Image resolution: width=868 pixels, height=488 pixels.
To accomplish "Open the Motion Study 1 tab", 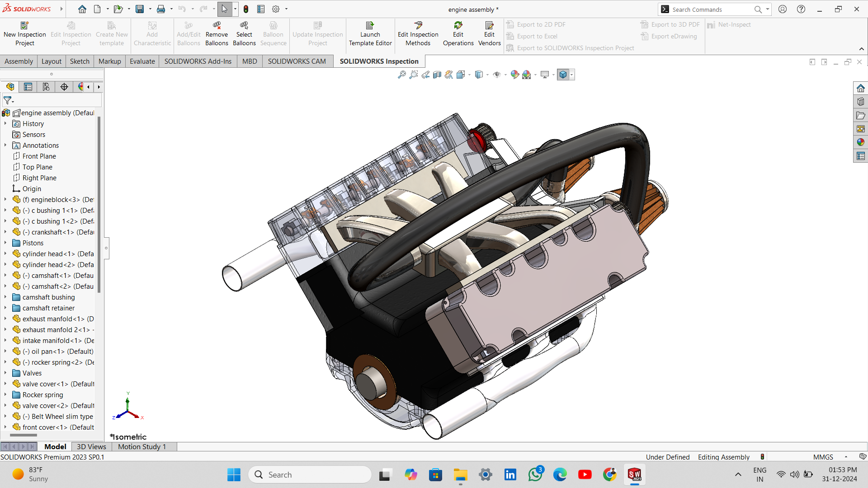I will point(142,447).
